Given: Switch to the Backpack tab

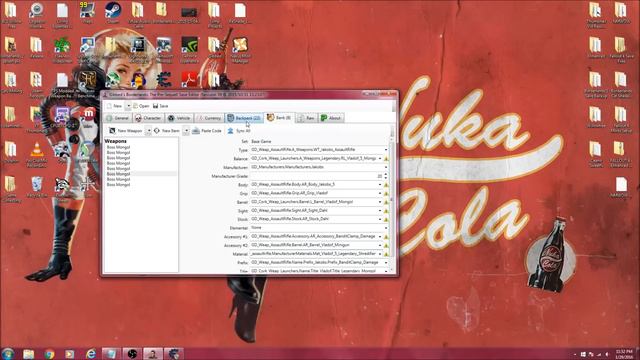Looking at the screenshot, I should 244,118.
